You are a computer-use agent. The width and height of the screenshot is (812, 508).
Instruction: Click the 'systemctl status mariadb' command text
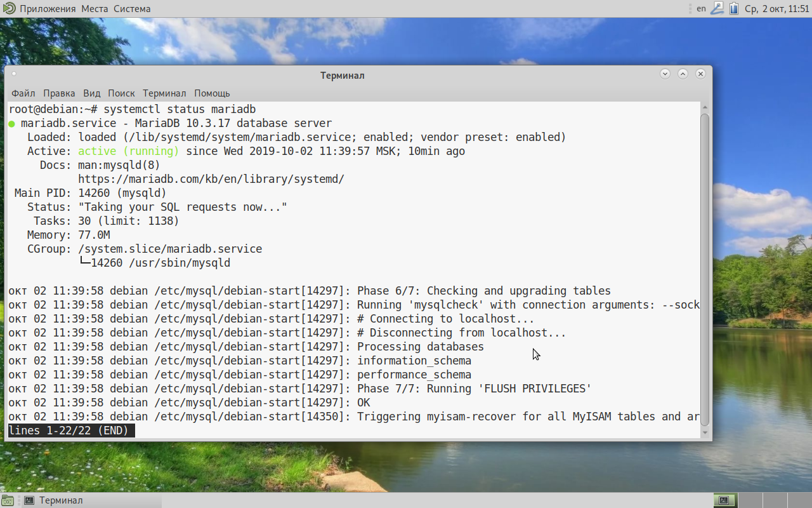(x=180, y=109)
